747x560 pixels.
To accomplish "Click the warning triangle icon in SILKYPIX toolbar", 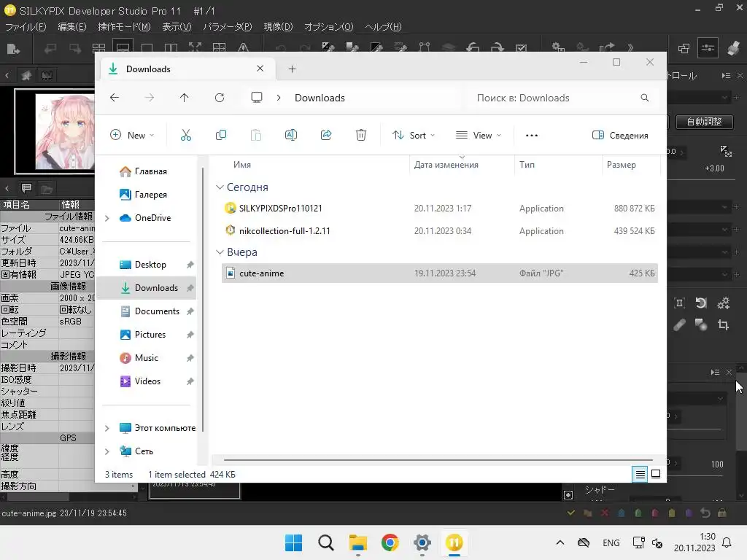I will point(244,47).
